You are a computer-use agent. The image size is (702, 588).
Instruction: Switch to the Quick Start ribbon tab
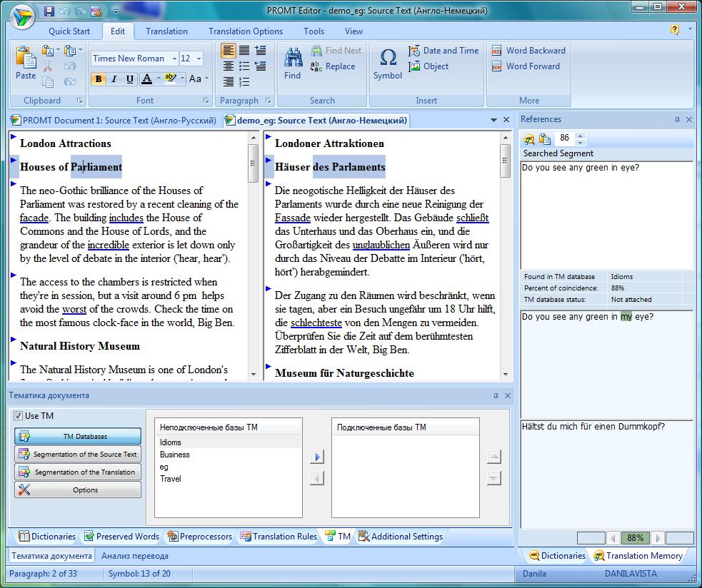69,31
